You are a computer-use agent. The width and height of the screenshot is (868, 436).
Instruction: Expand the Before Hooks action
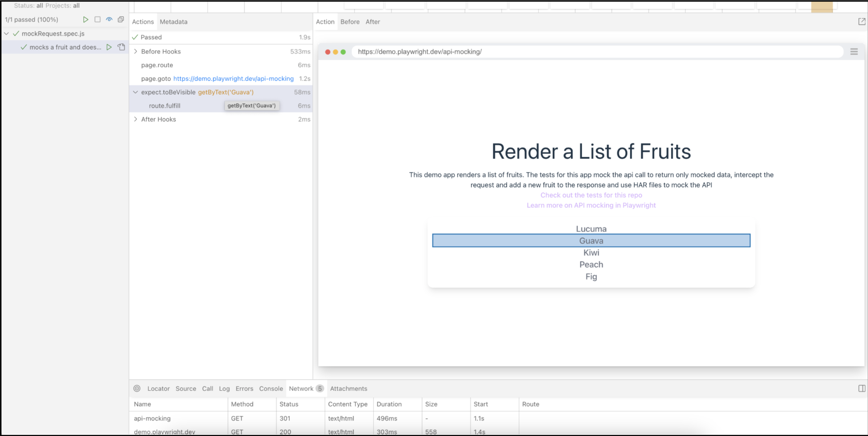coord(135,51)
